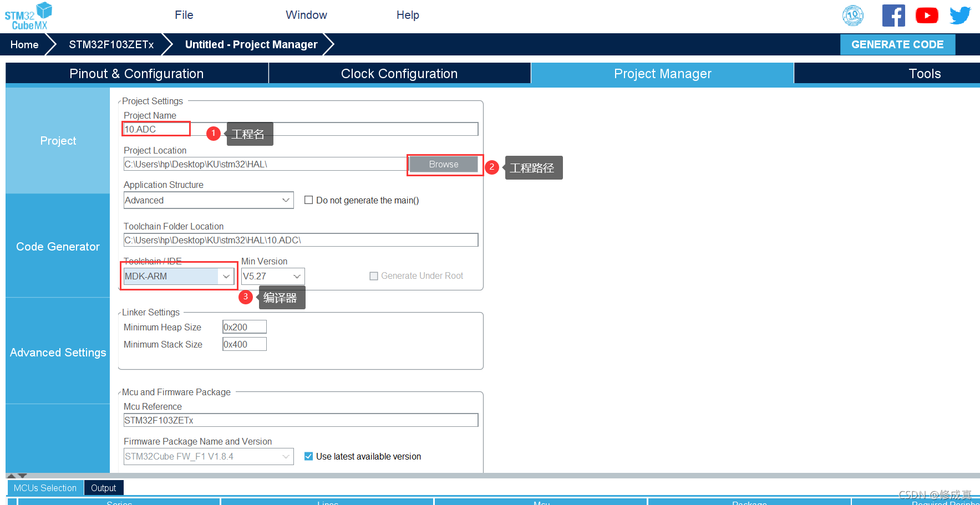Open the Firmware Package version dropdown

[209, 456]
